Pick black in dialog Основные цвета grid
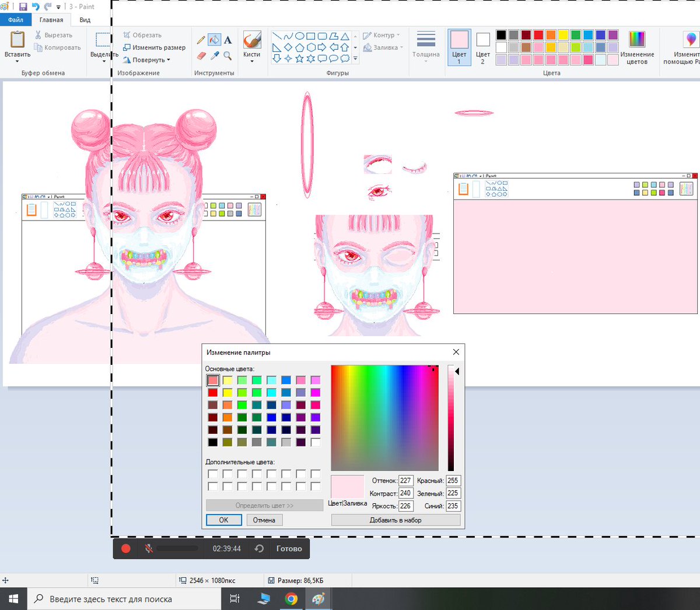The height and width of the screenshot is (610, 700). point(213,442)
